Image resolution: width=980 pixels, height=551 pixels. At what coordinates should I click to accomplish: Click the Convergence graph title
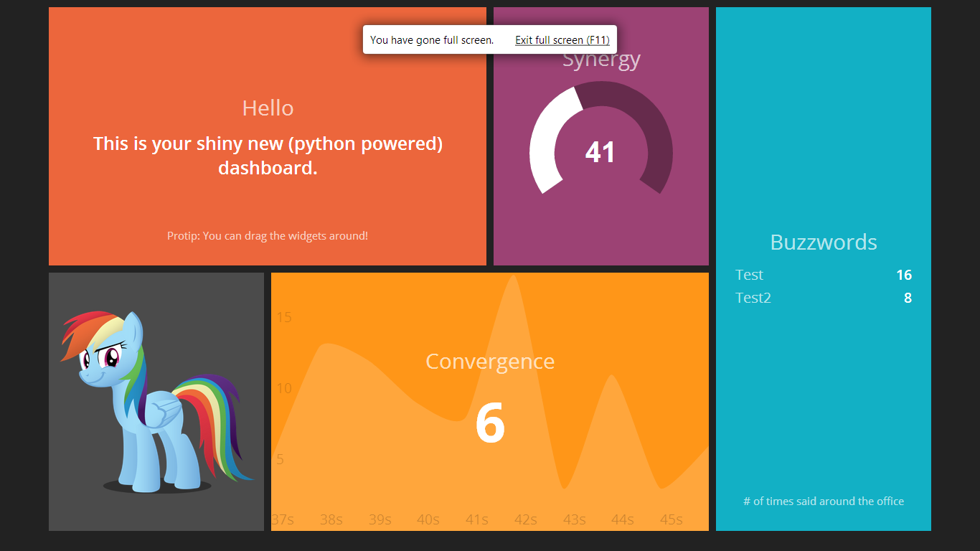click(x=490, y=361)
